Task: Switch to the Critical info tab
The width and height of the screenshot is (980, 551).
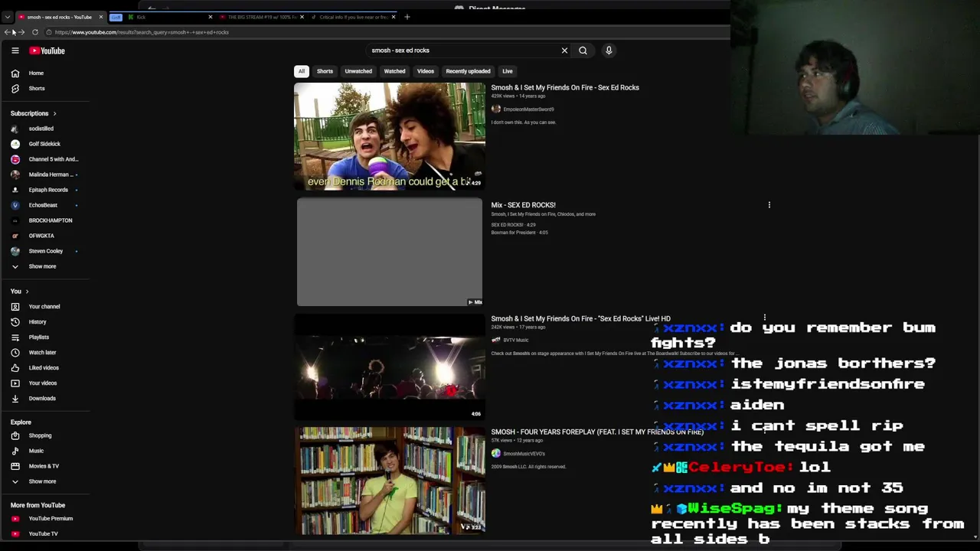Action: click(x=352, y=17)
